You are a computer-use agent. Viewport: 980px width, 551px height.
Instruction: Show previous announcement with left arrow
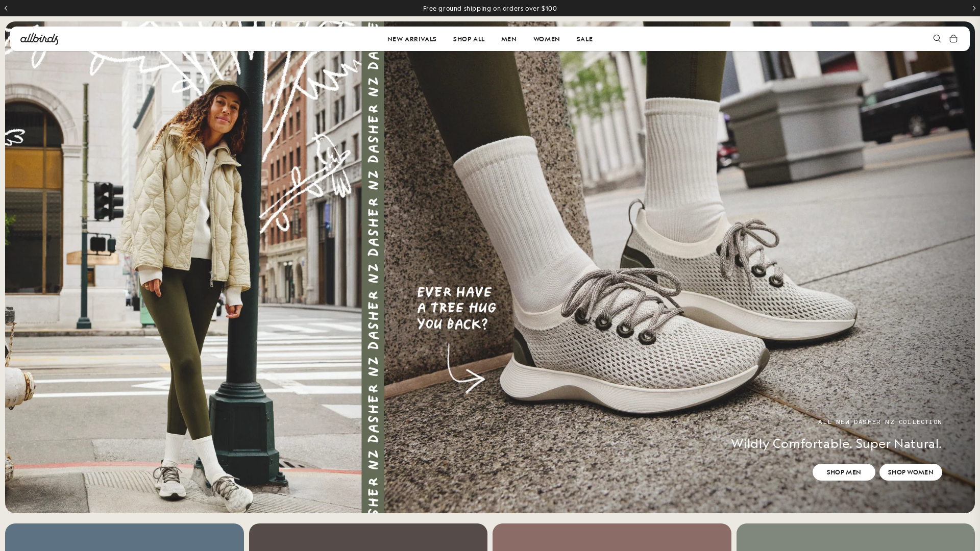click(x=6, y=8)
